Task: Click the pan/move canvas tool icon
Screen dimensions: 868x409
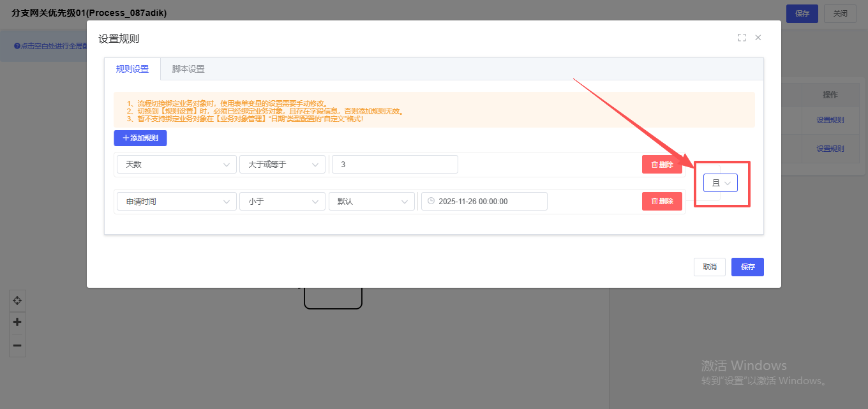Action: (17, 301)
